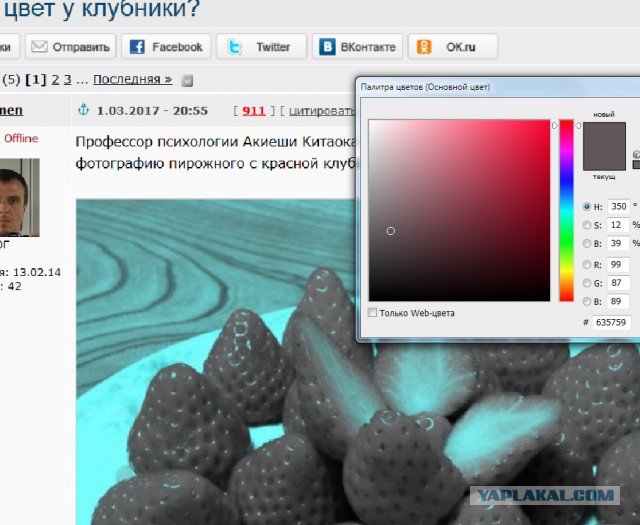Select the R red radio button

(587, 265)
